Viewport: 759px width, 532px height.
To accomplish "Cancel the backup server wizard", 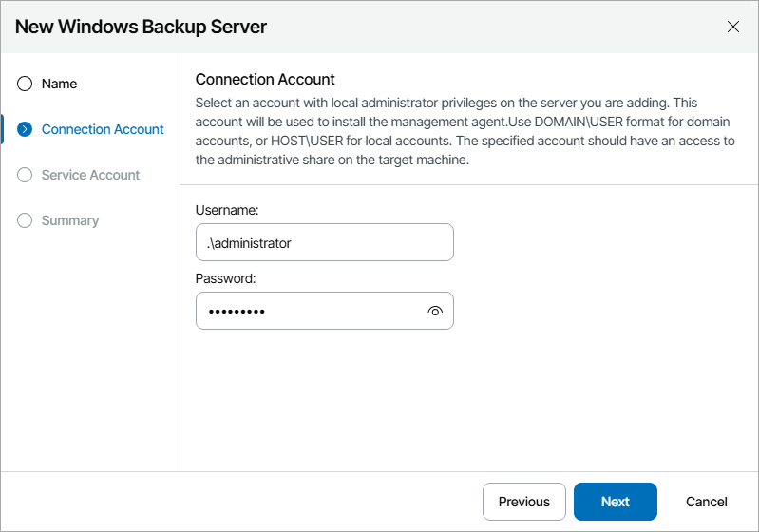I will pos(707,502).
